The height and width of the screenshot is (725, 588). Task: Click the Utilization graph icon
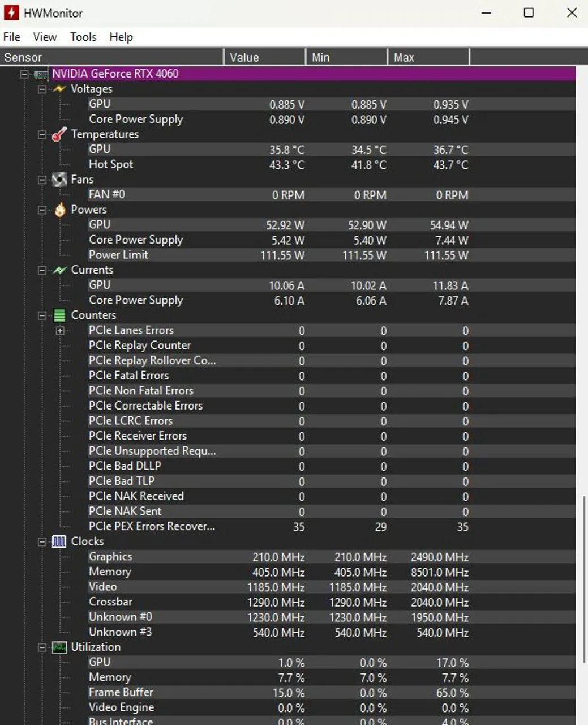(x=59, y=647)
